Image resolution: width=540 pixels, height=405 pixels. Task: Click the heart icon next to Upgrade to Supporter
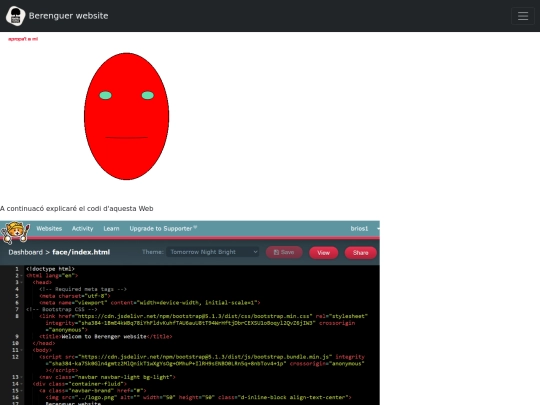(195, 227)
